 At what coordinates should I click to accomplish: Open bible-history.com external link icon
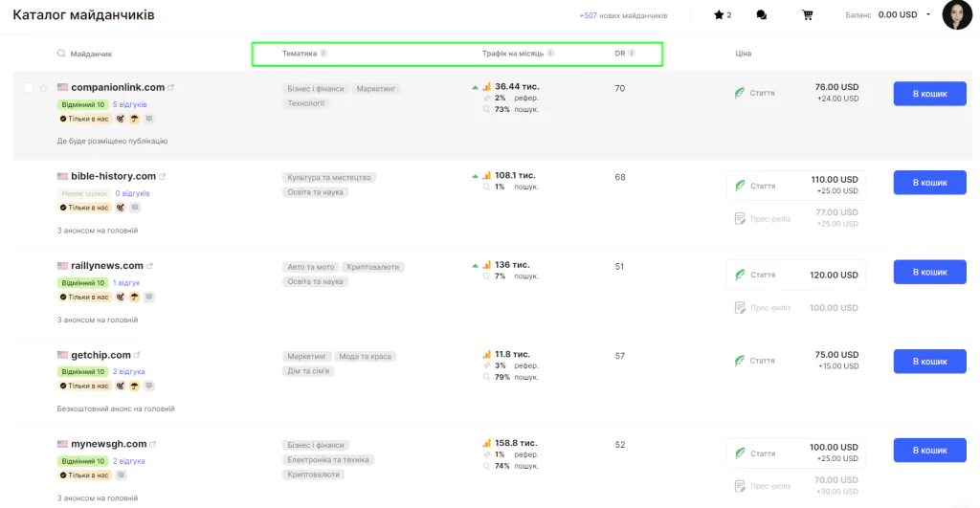[162, 176]
